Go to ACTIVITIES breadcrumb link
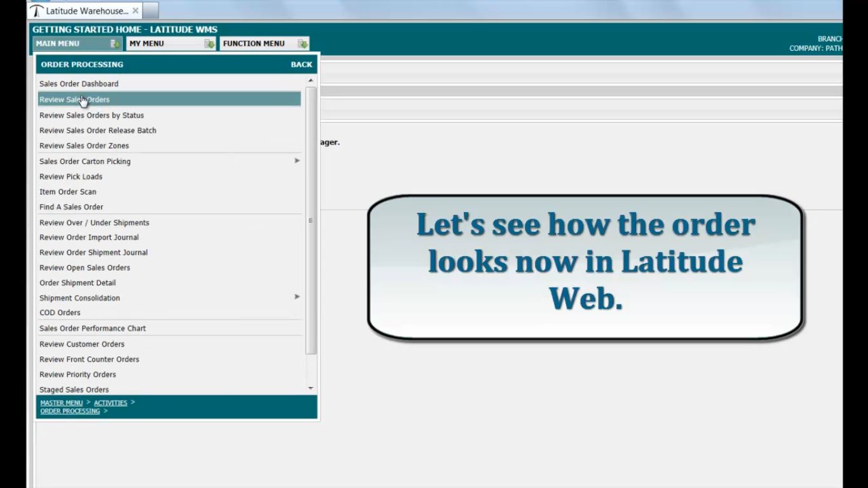Screen dimensions: 868x488 (x=111, y=403)
